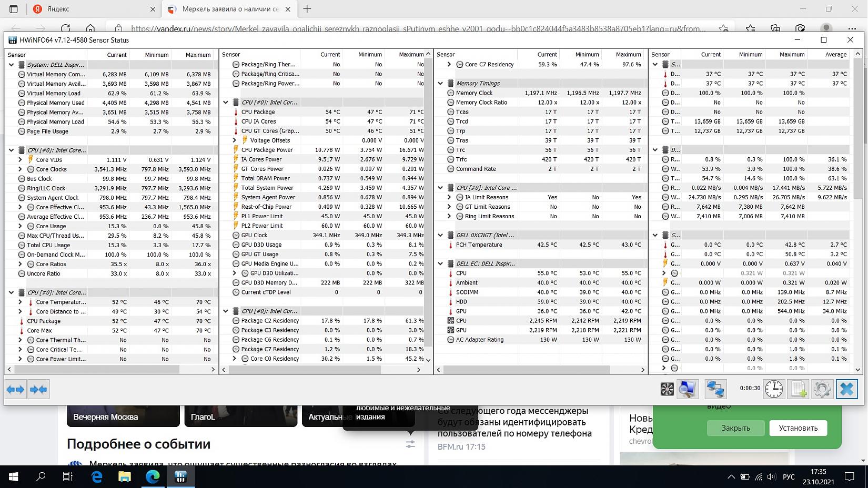Click the browser page scrollbar down arrow
The image size is (868, 488).
click(863, 461)
